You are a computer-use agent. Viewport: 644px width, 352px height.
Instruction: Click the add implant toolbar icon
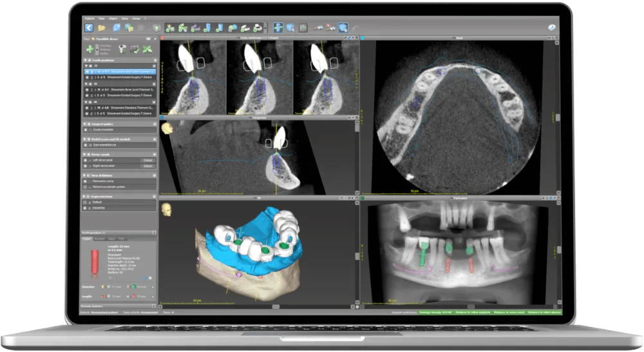[x=170, y=28]
